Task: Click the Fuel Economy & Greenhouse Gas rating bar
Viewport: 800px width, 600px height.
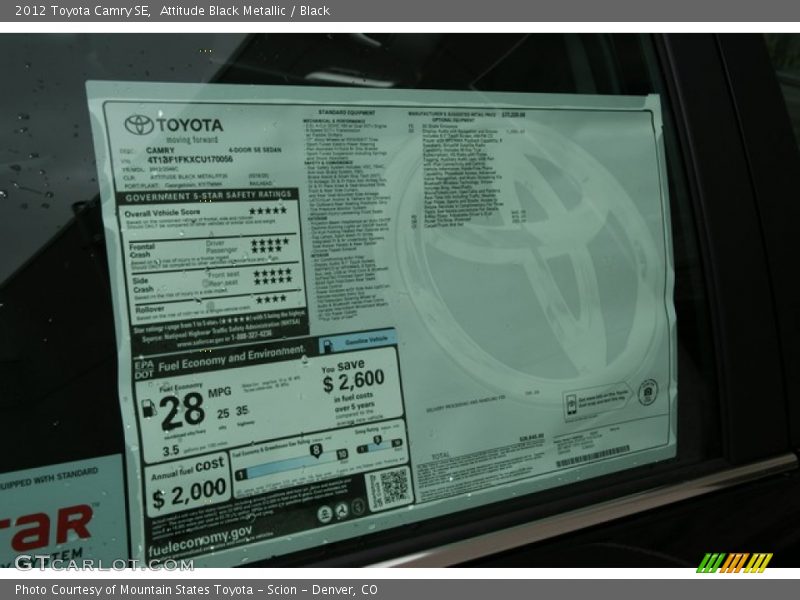Action: (x=292, y=460)
